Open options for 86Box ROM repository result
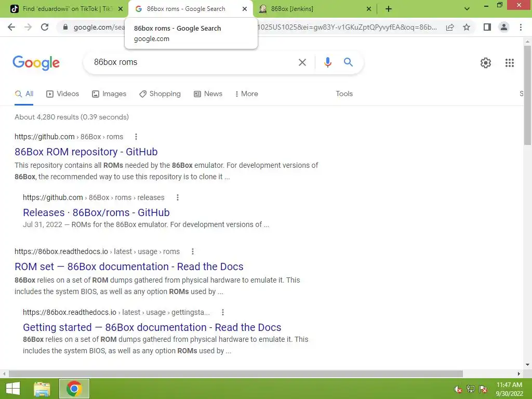Screen dimensions: 532x399 (136, 137)
